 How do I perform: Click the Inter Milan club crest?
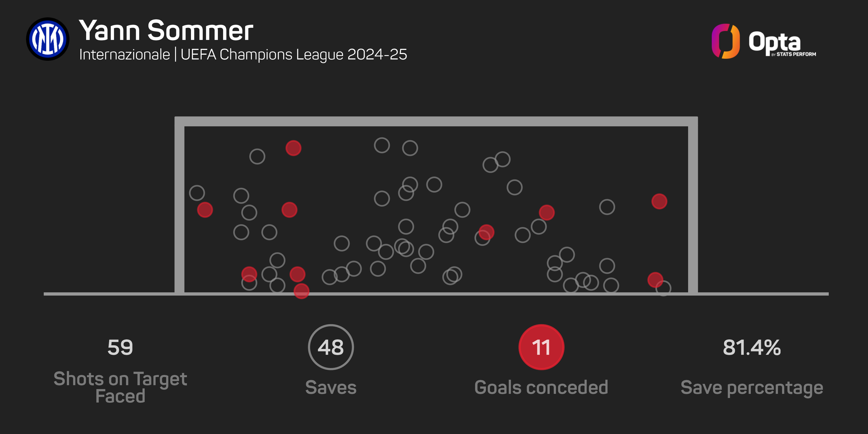(48, 39)
